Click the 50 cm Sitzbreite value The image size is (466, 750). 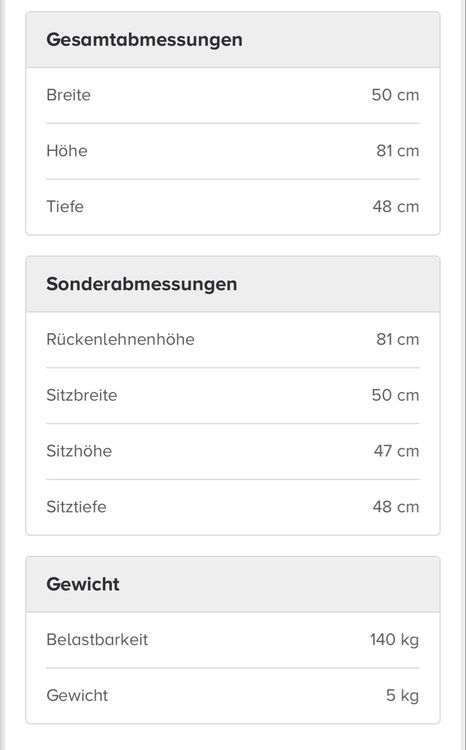395,396
